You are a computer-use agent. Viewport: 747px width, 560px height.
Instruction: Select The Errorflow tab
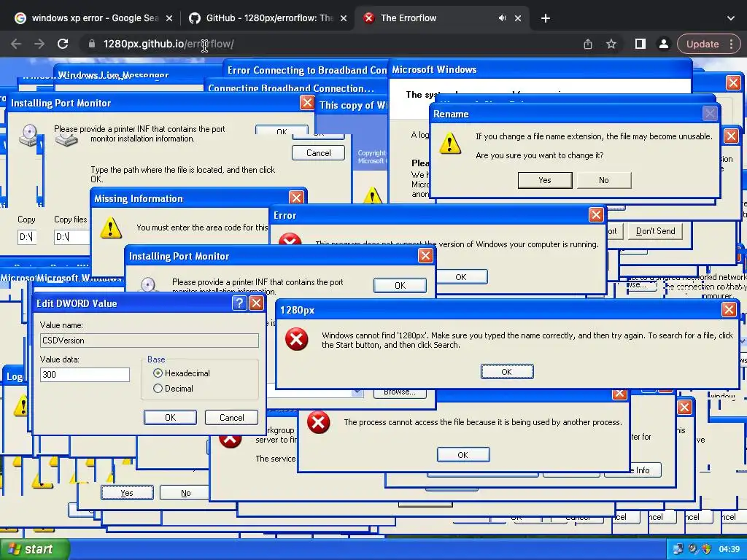click(429, 18)
